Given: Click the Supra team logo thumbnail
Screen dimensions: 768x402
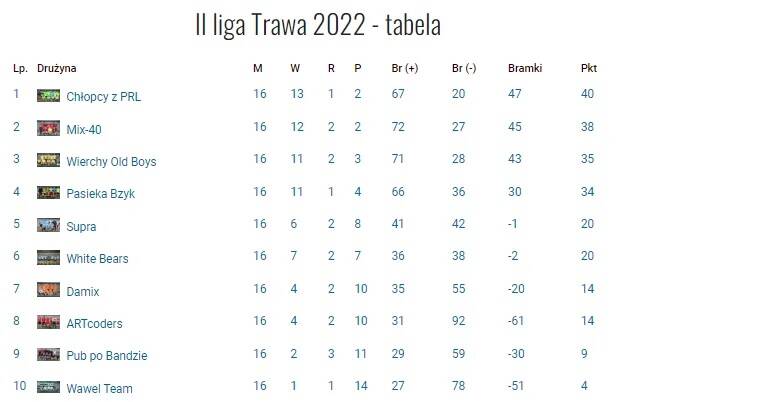Looking at the screenshot, I should coord(48,225).
